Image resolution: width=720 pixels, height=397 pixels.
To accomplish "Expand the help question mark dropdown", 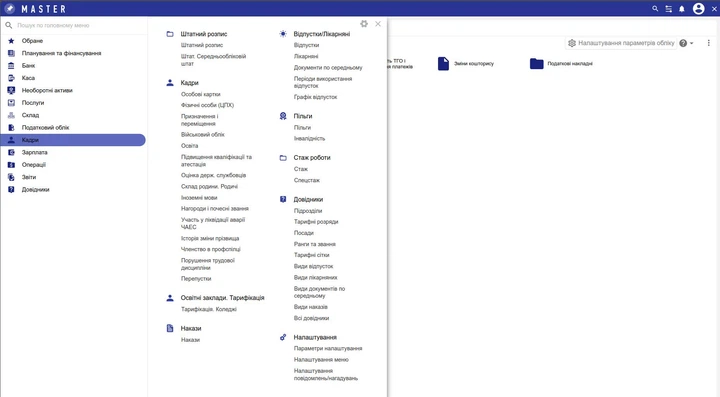I will tap(686, 43).
